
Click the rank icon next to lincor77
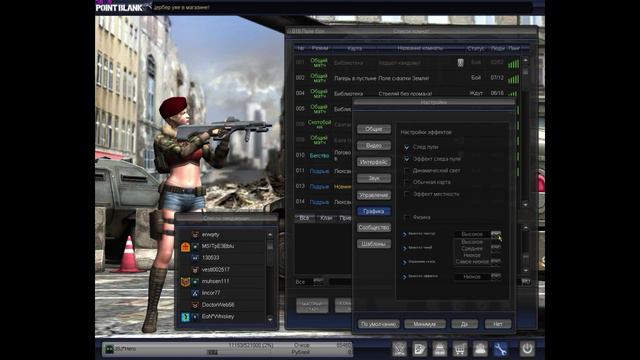pyautogui.click(x=195, y=293)
